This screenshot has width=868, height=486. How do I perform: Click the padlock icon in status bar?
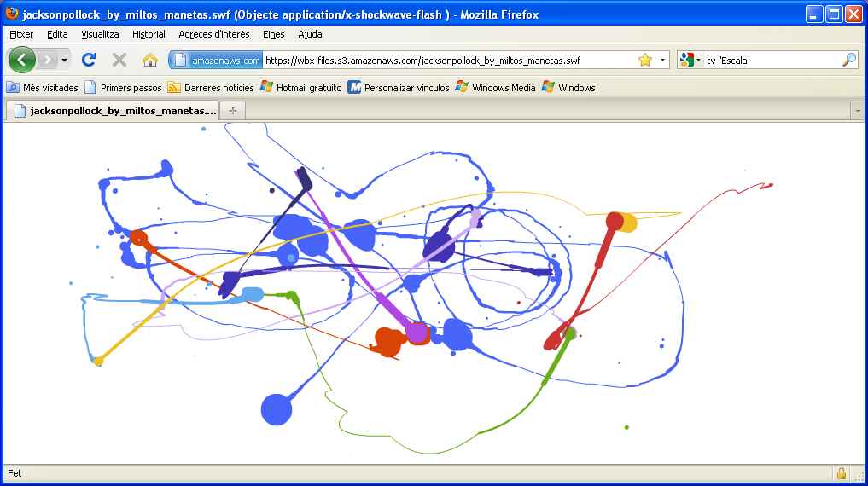click(841, 473)
